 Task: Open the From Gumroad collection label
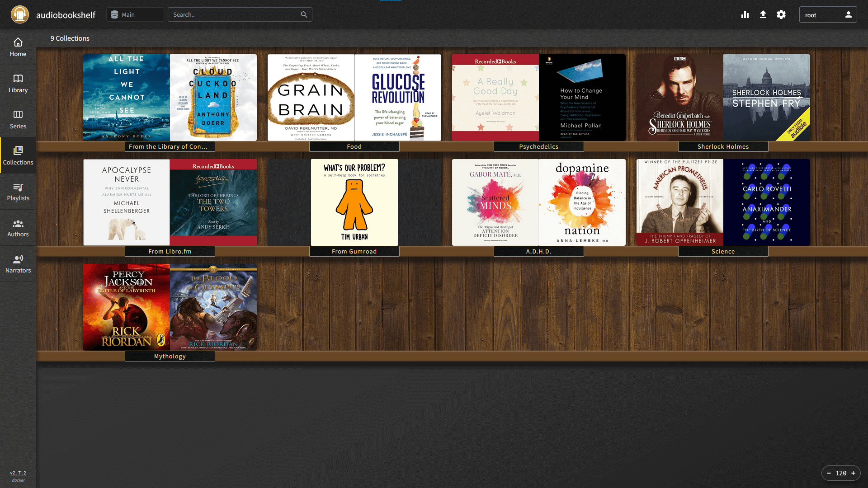[354, 251]
